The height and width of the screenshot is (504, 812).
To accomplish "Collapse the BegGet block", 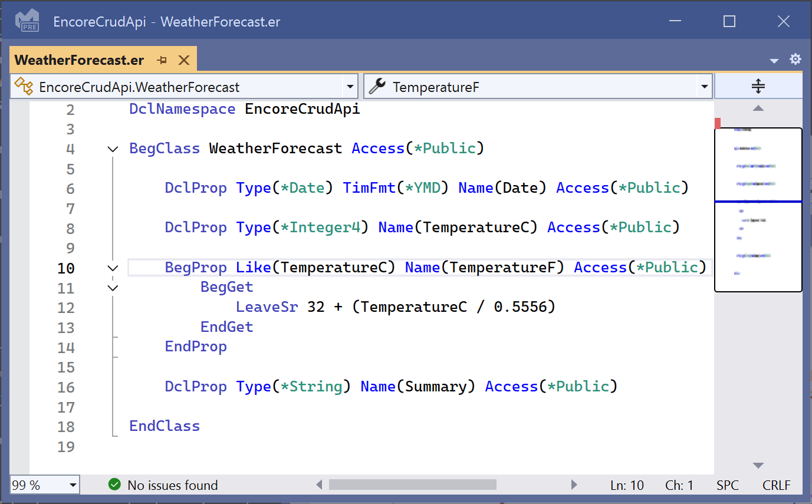I will pyautogui.click(x=113, y=288).
